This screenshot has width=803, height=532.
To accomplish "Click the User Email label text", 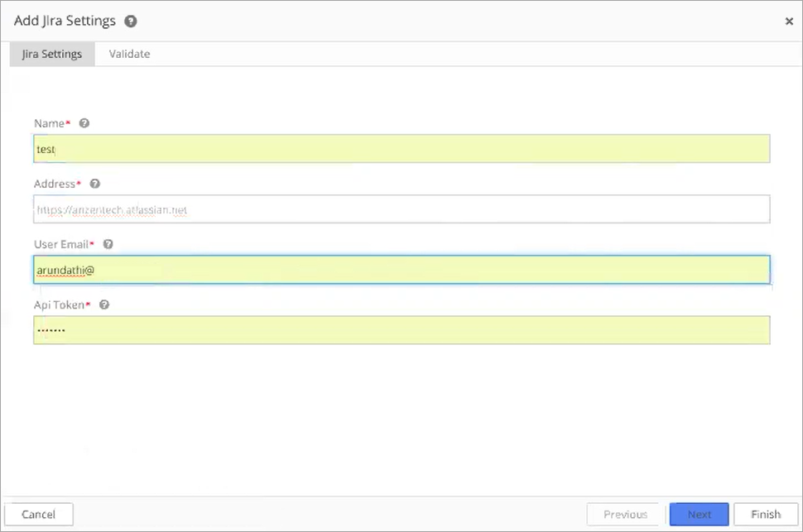I will [x=61, y=244].
